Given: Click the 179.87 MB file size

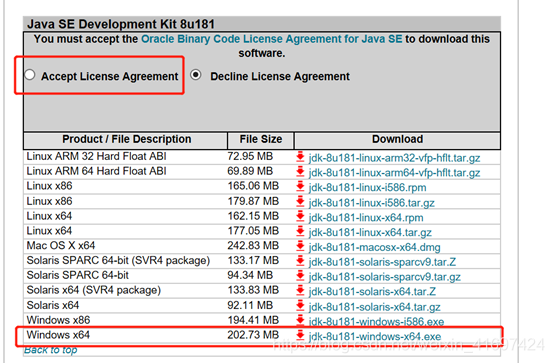Looking at the screenshot, I should [x=253, y=201].
